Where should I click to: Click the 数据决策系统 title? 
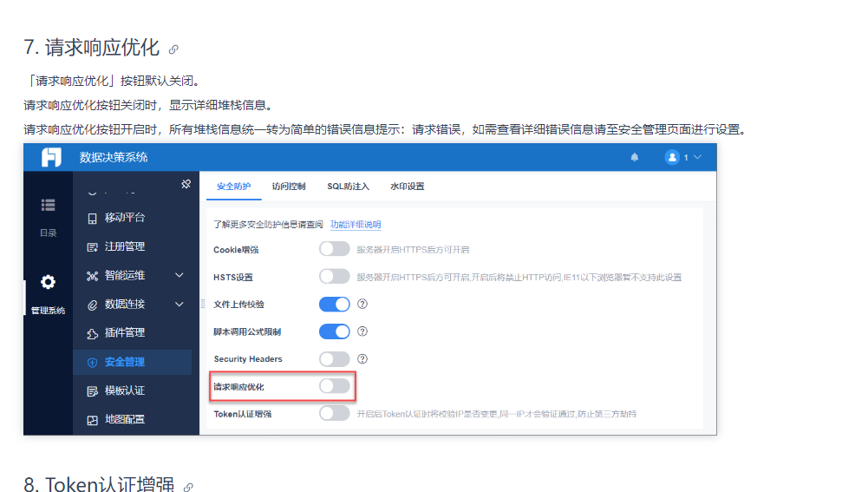[x=114, y=157]
